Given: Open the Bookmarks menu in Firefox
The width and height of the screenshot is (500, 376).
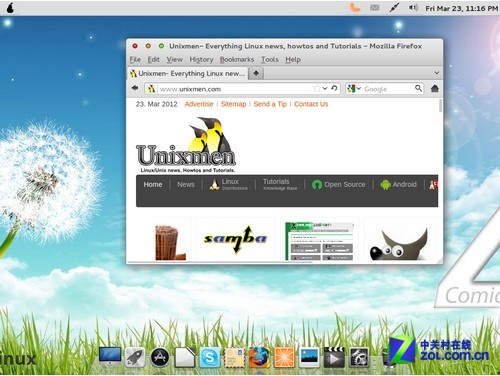Looking at the screenshot, I should [237, 60].
